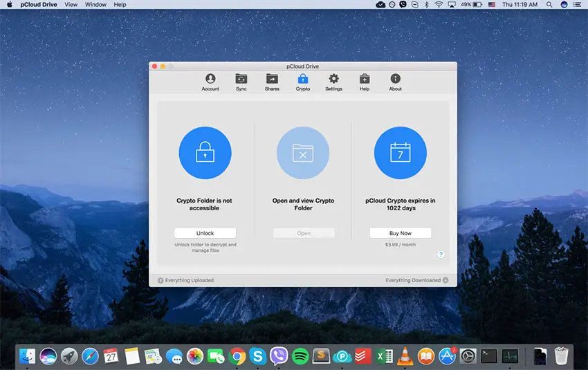
Task: Click the AirPlay display icon in menu bar
Action: 452,5
